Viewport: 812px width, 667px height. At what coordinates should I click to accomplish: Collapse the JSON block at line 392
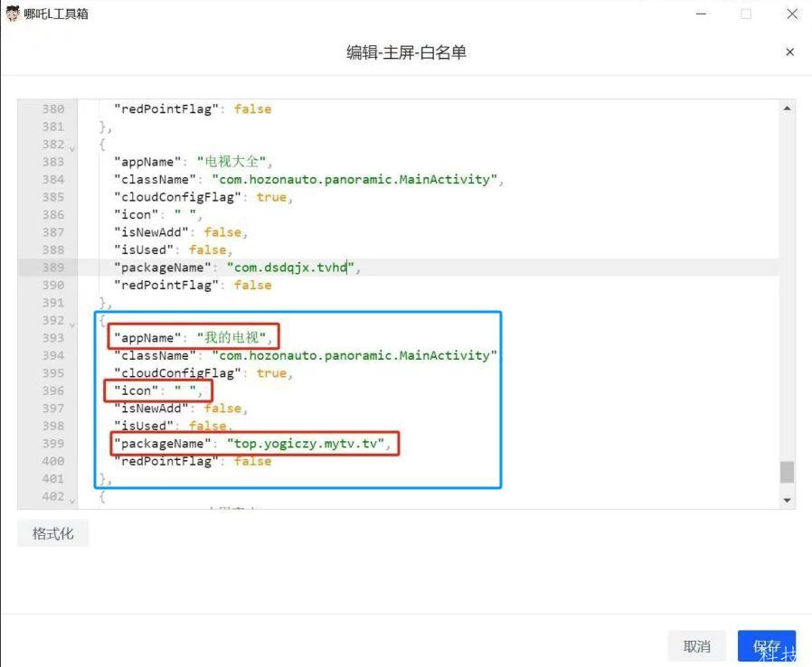click(x=72, y=322)
